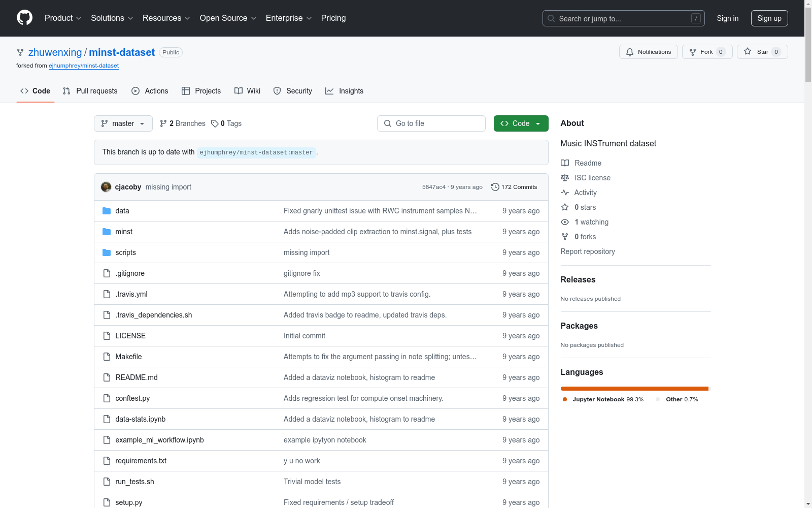Click the Pricing link
Screen dimensions: 812x508
coord(333,18)
